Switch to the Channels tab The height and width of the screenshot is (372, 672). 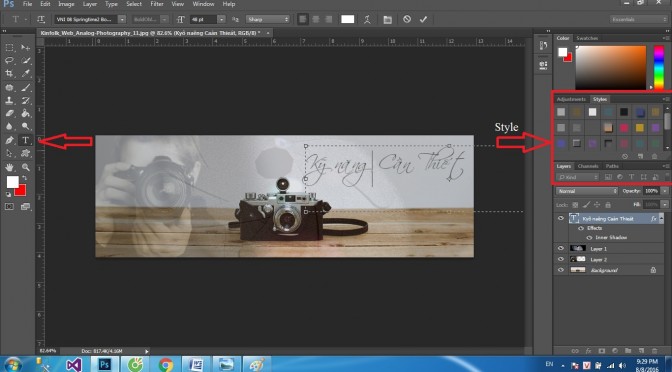588,166
